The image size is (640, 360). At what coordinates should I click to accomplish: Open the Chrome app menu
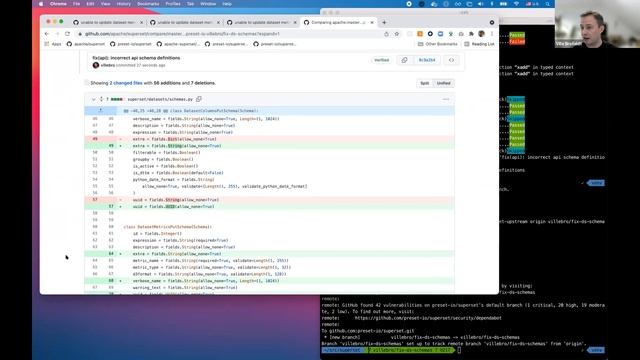coord(58,4)
